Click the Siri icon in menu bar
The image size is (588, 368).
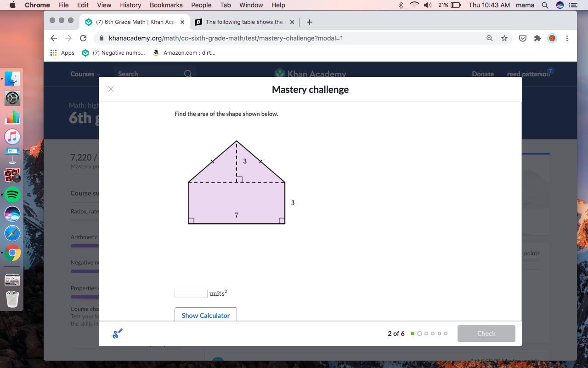click(560, 5)
